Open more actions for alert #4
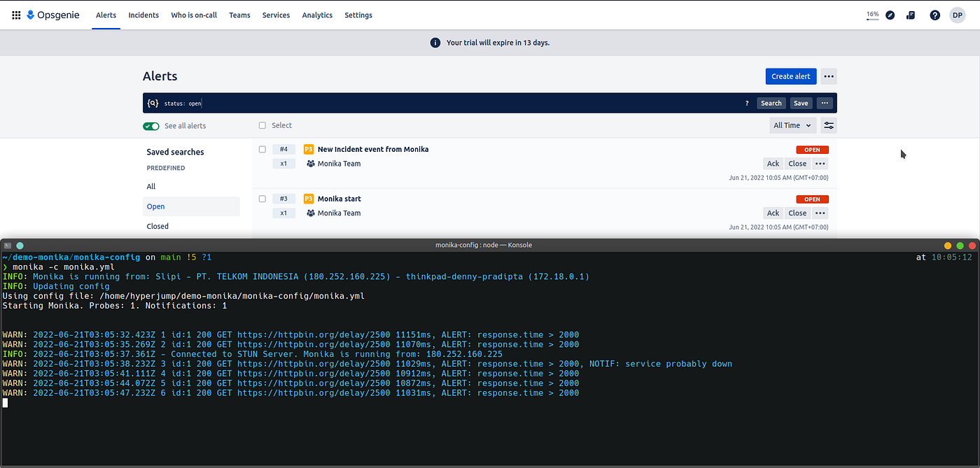Screen dimensions: 980x468 tap(820, 164)
